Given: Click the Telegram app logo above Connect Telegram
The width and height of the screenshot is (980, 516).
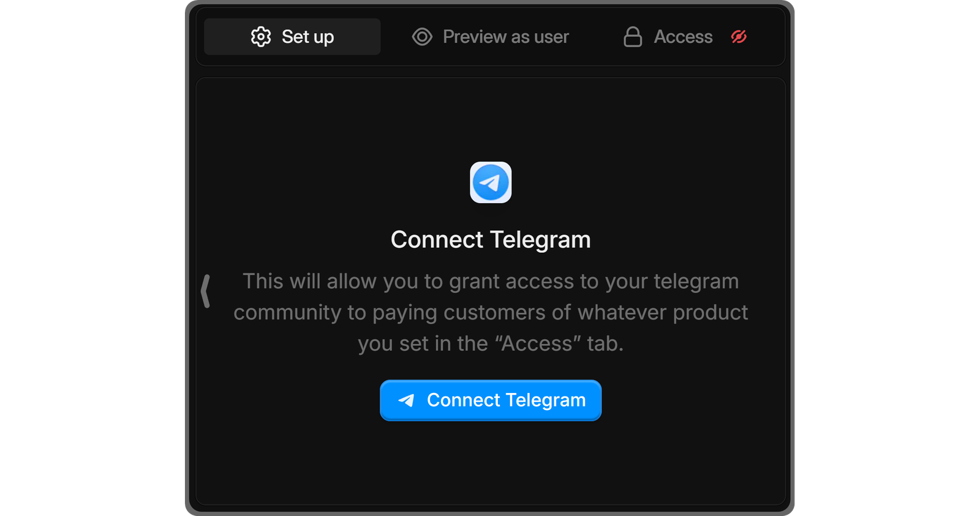Looking at the screenshot, I should point(490,182).
